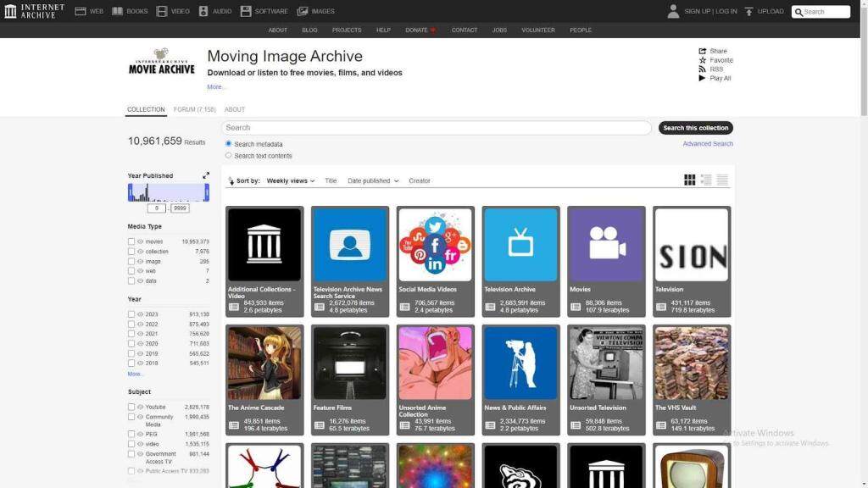Open the Movie Archive collection logo
Image resolution: width=868 pixels, height=488 pixels.
(x=162, y=61)
